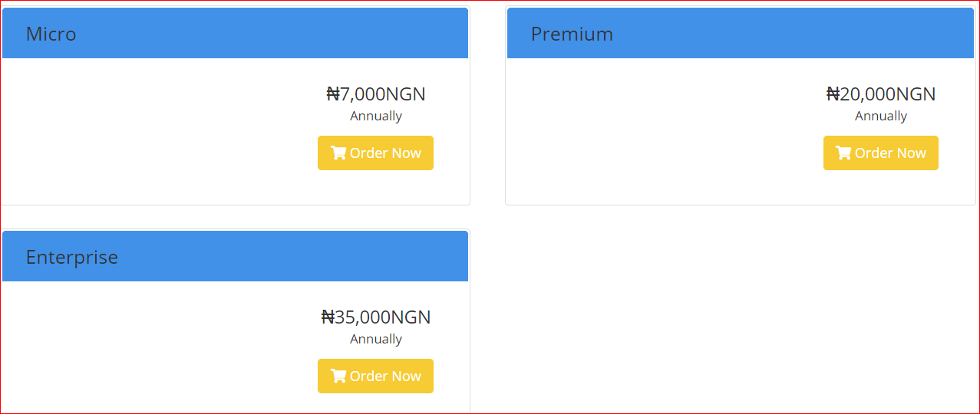The width and height of the screenshot is (980, 414).
Task: Click the cart icon in Micro plan button
Action: pos(338,153)
